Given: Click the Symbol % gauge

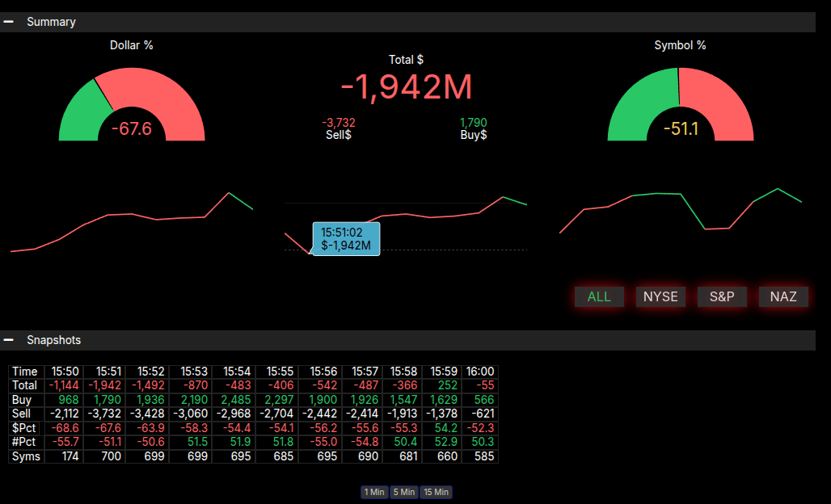Looking at the screenshot, I should pos(680,105).
